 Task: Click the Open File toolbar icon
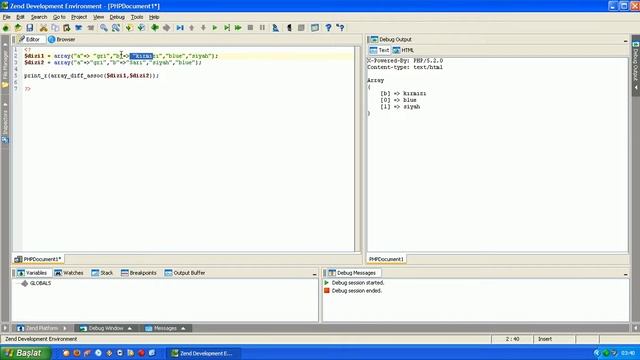coord(18,28)
